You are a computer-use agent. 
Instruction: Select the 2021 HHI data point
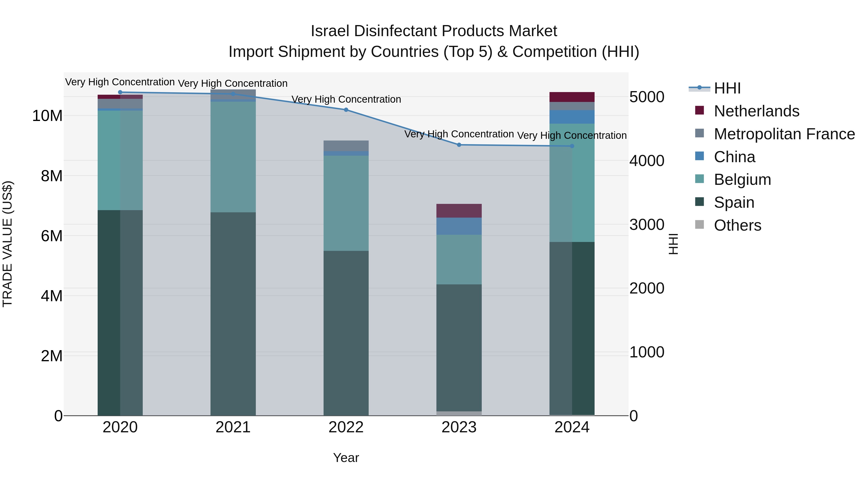tap(233, 94)
